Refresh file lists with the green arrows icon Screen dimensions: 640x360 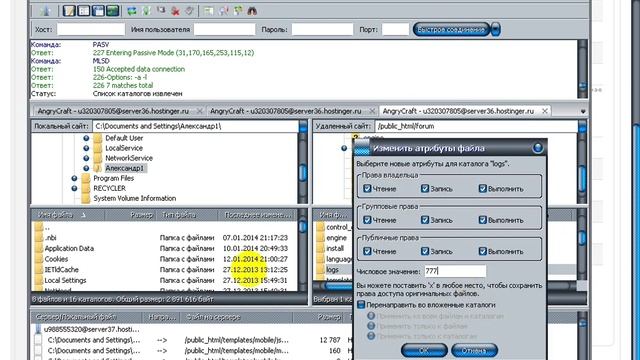coord(131,11)
